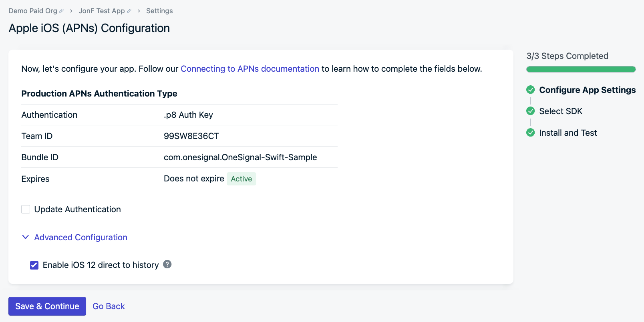Click the Expires row label
The height and width of the screenshot is (322, 644).
click(35, 179)
